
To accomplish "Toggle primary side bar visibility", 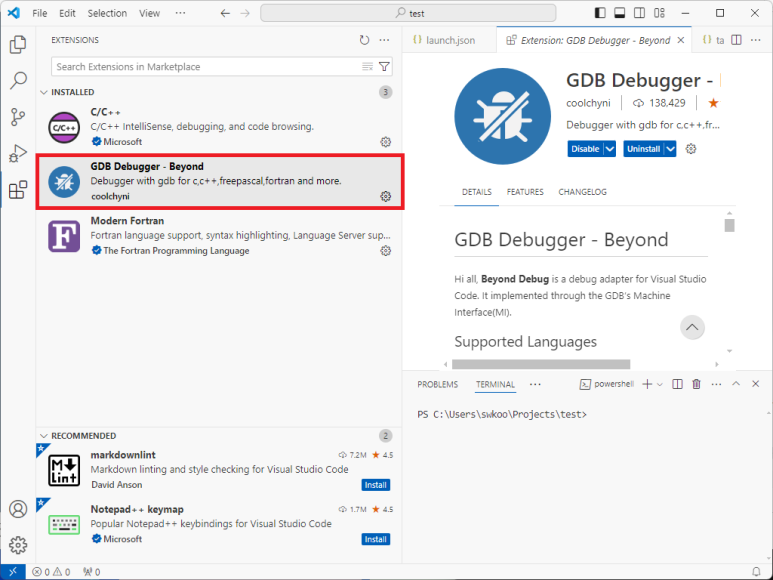I will click(600, 13).
